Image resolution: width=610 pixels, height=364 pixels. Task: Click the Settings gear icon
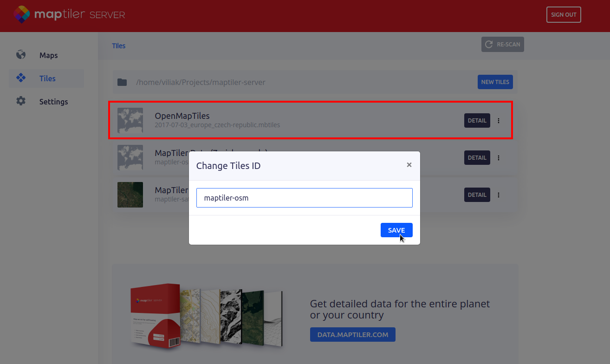pos(21,101)
